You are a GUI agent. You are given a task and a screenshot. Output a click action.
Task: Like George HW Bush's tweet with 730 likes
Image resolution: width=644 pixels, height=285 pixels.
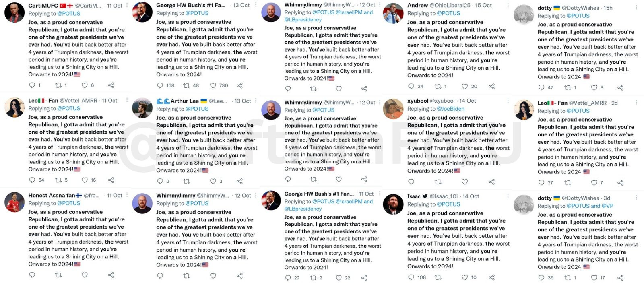213,85
